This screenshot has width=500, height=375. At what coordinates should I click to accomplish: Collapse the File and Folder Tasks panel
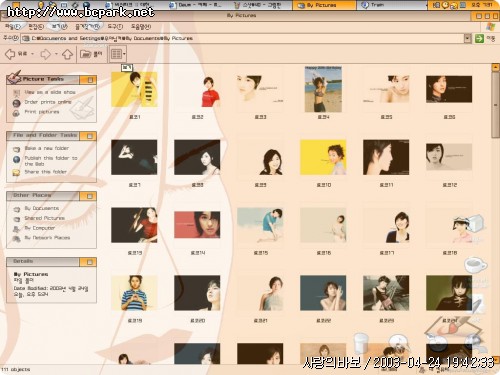[x=89, y=136]
